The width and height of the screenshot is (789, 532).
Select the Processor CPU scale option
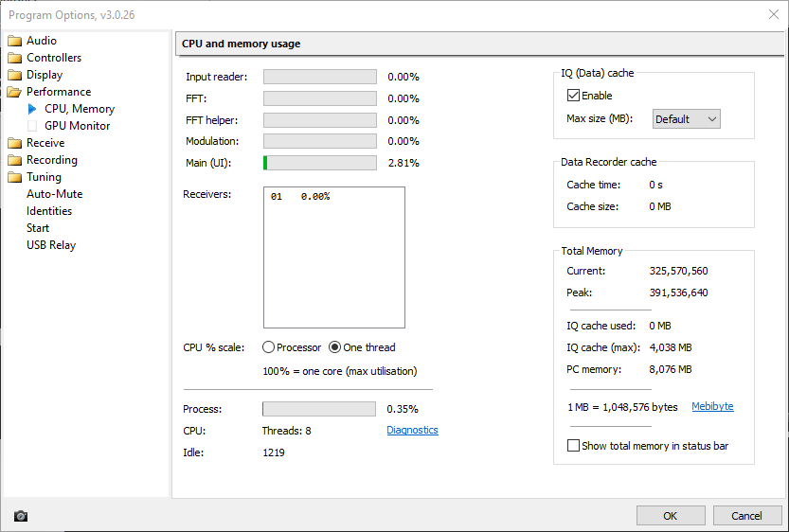tap(269, 347)
